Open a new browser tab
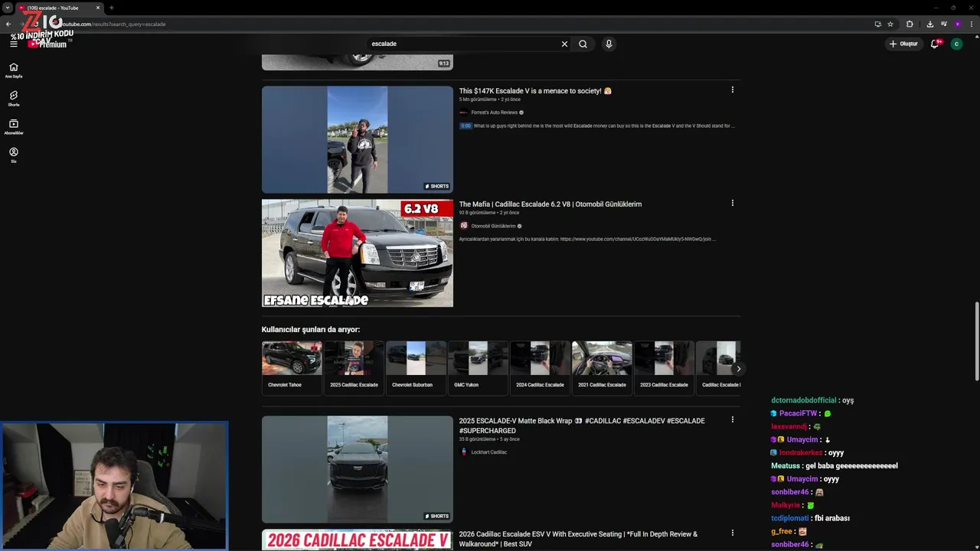Screen dimensions: 980x551 click(x=112, y=8)
